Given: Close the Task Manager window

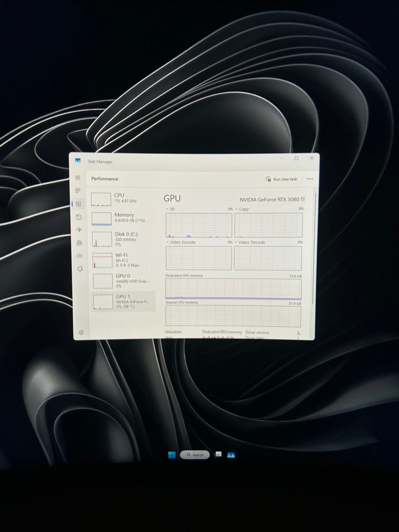Looking at the screenshot, I should point(311,158).
